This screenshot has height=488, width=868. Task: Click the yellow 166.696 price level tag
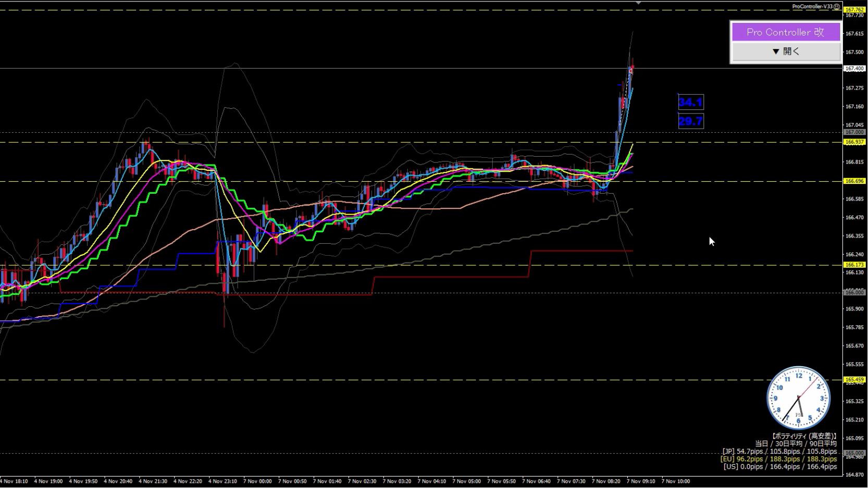[x=854, y=181]
